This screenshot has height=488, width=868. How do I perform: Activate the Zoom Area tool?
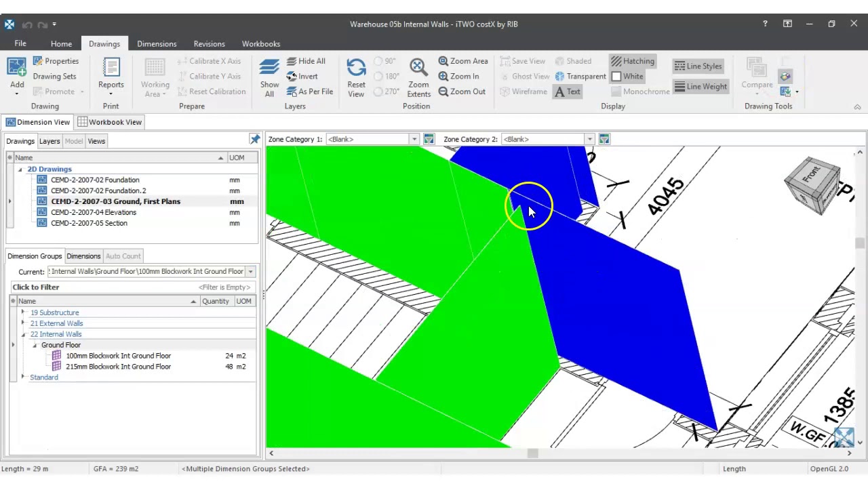pos(463,61)
